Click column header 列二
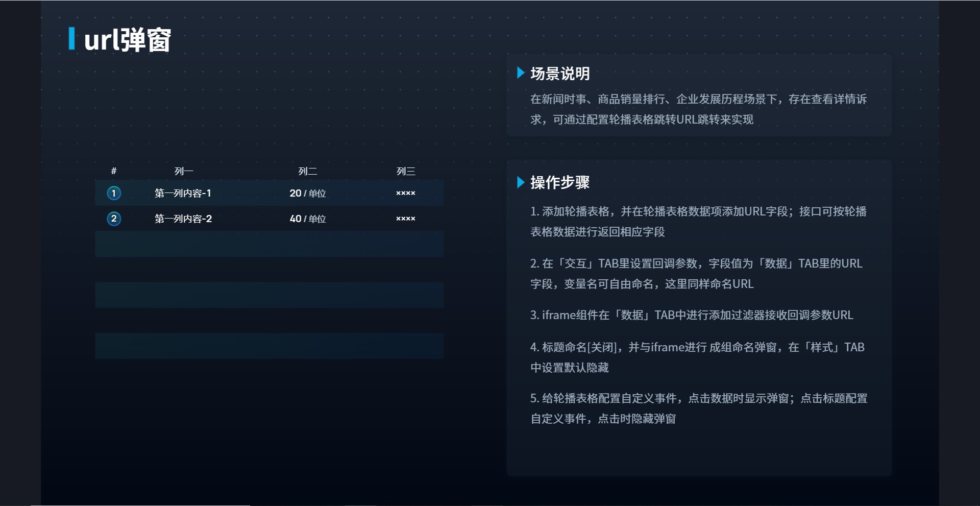 [x=308, y=171]
